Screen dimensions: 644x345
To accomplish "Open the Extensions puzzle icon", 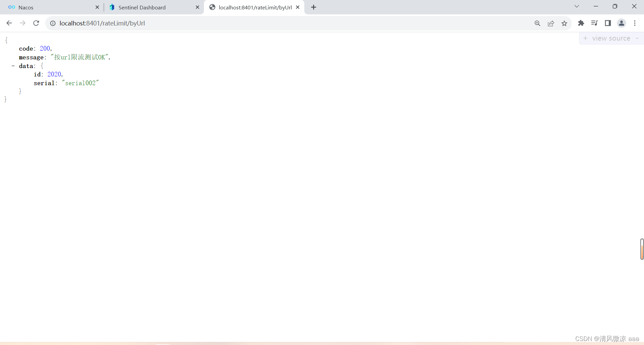I will point(581,23).
